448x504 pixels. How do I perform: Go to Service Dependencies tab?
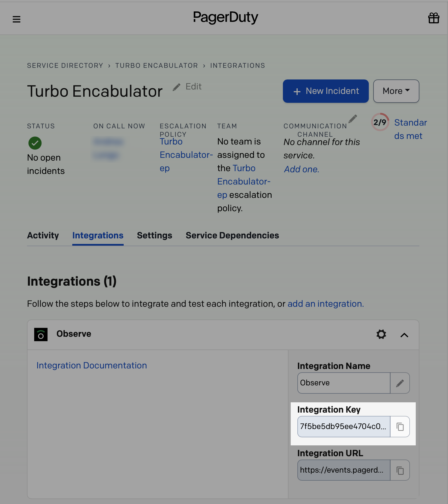click(232, 235)
